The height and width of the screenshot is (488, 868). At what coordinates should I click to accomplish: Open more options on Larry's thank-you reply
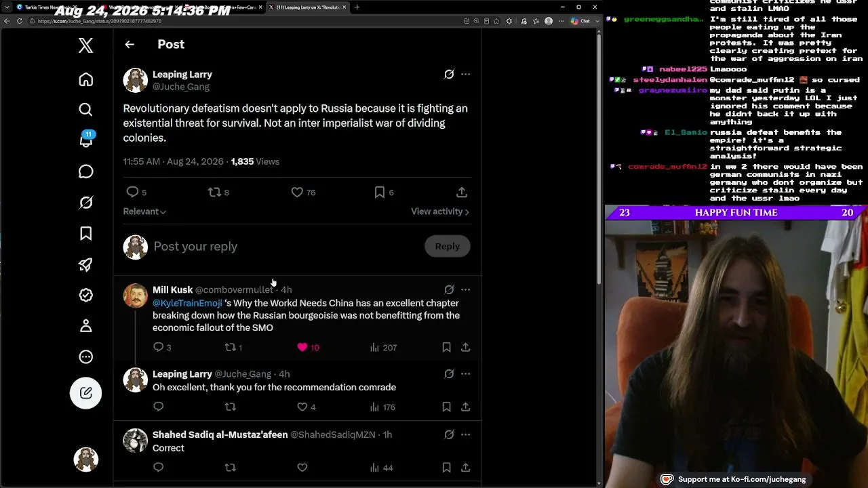coord(465,373)
